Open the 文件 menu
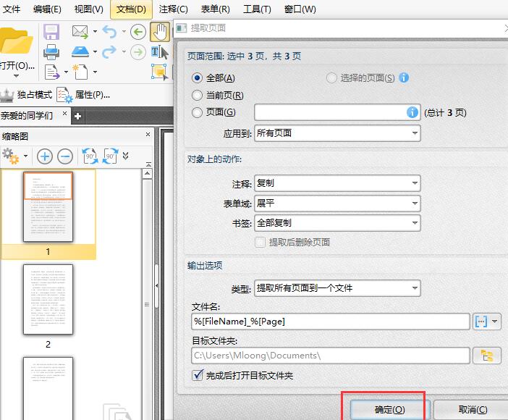Screen dimensions: 508x420 12,9
